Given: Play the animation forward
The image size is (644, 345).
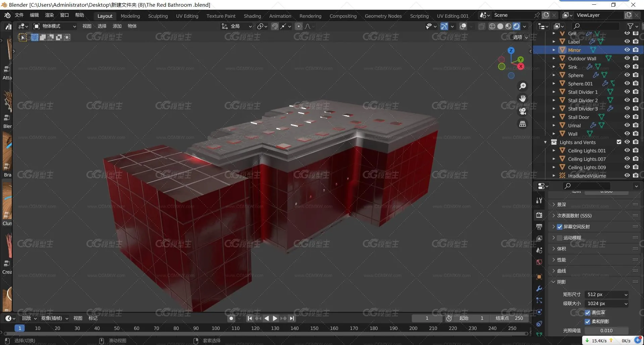Looking at the screenshot, I should [275, 319].
